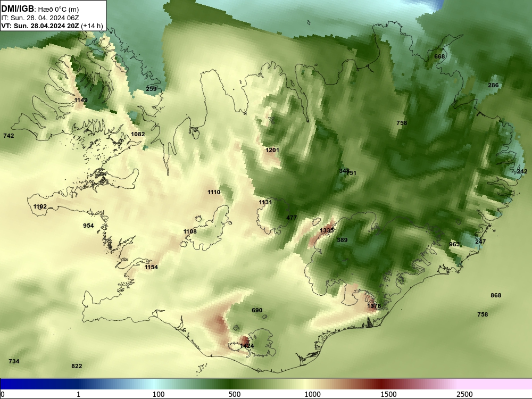Click the 242 value label
The image size is (532, 399).
(522, 171)
